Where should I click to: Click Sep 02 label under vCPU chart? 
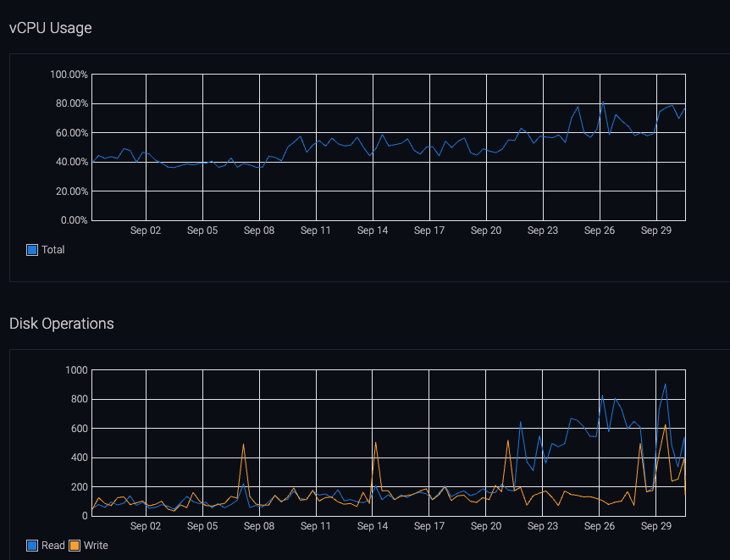click(x=146, y=230)
